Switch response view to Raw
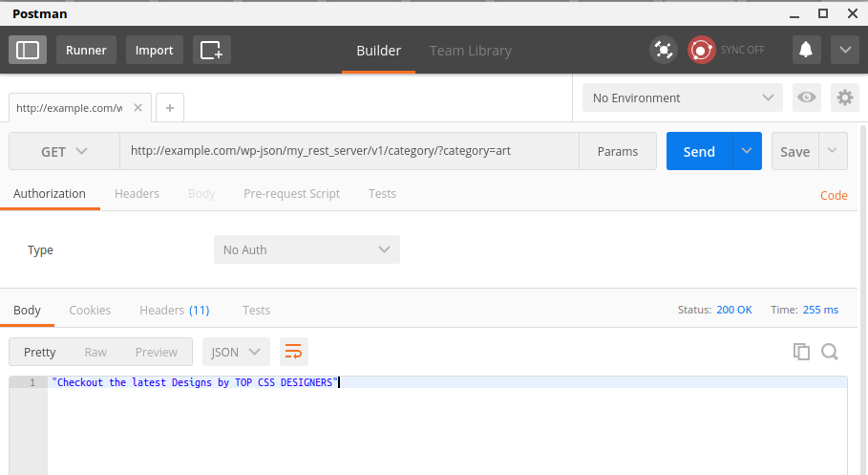868x475 pixels. pyautogui.click(x=95, y=352)
